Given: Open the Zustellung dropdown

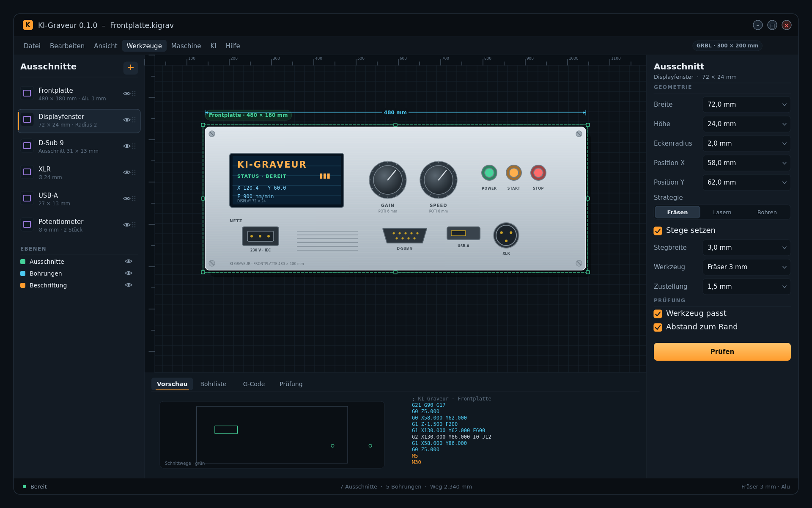Looking at the screenshot, I should 747,287.
